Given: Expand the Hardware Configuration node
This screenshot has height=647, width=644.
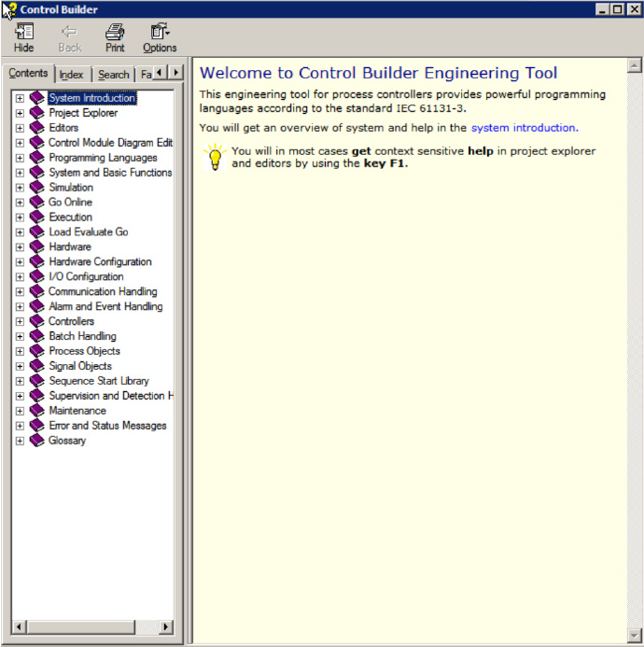Looking at the screenshot, I should (20, 262).
